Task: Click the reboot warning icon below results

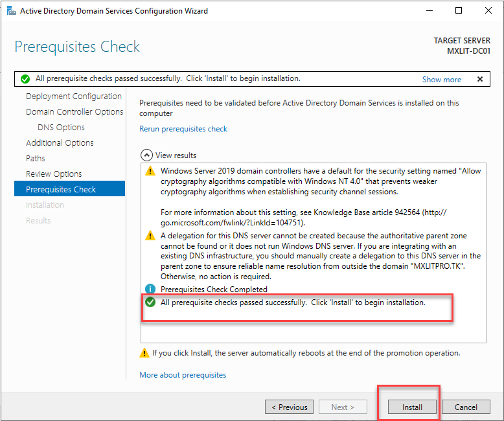Action: click(x=144, y=353)
